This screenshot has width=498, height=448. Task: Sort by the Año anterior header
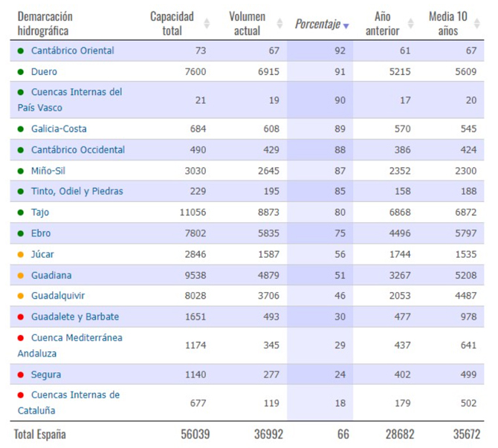coord(382,24)
